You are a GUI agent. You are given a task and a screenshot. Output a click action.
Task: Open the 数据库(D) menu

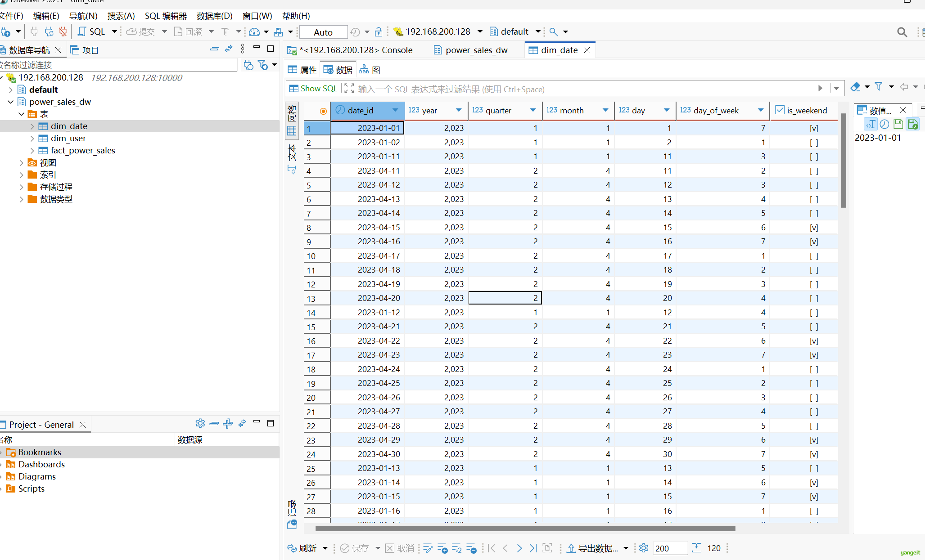click(x=214, y=16)
